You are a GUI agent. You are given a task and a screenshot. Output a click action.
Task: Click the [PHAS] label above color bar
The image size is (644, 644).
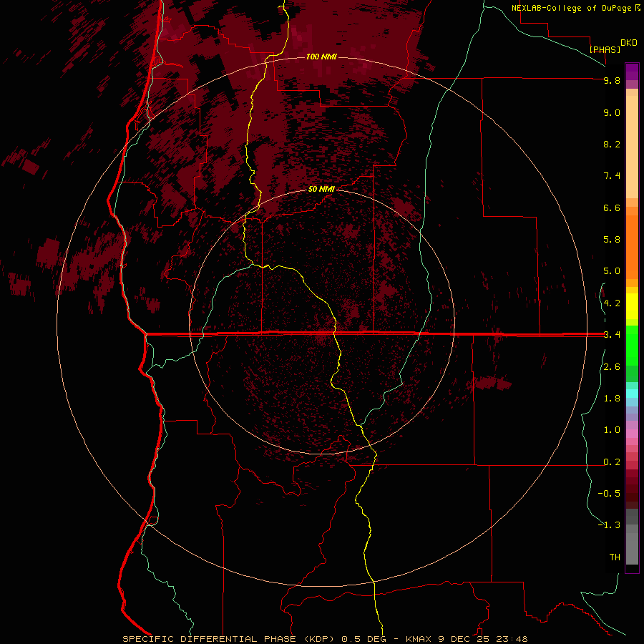coord(605,49)
